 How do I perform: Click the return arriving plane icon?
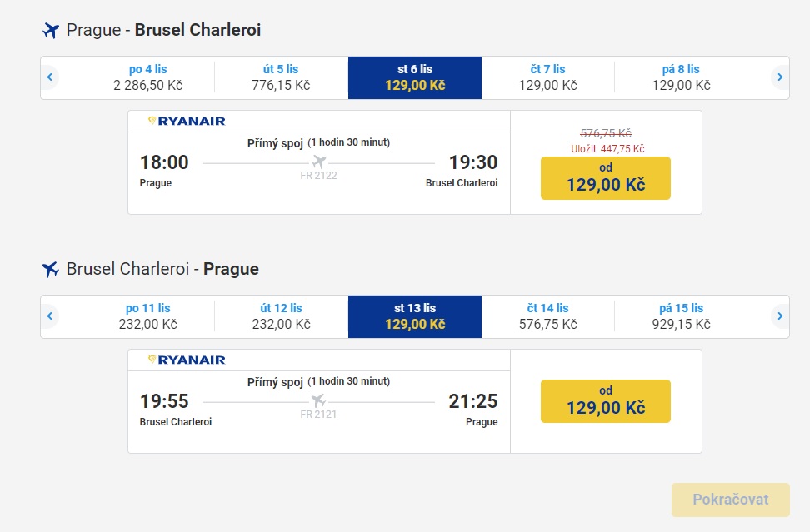tap(51, 269)
